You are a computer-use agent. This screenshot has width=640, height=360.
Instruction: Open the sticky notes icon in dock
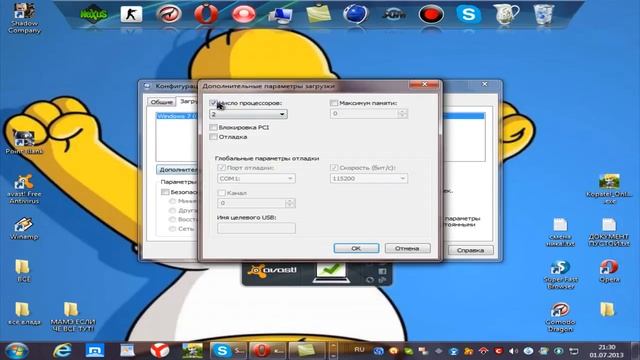click(318, 14)
